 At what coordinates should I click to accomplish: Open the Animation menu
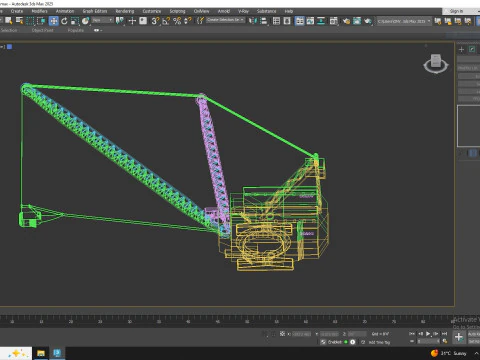(65, 11)
